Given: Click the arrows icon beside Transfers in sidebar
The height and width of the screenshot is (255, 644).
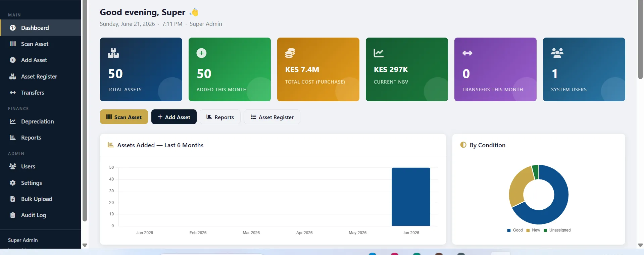Looking at the screenshot, I should click(13, 93).
